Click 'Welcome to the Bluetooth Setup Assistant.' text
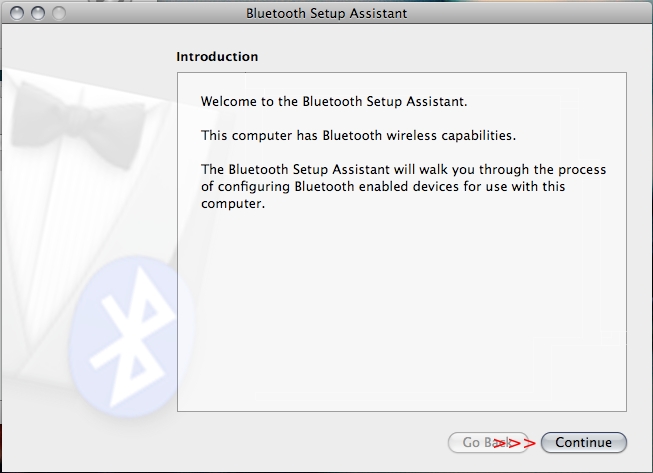653x473 pixels. pos(334,102)
